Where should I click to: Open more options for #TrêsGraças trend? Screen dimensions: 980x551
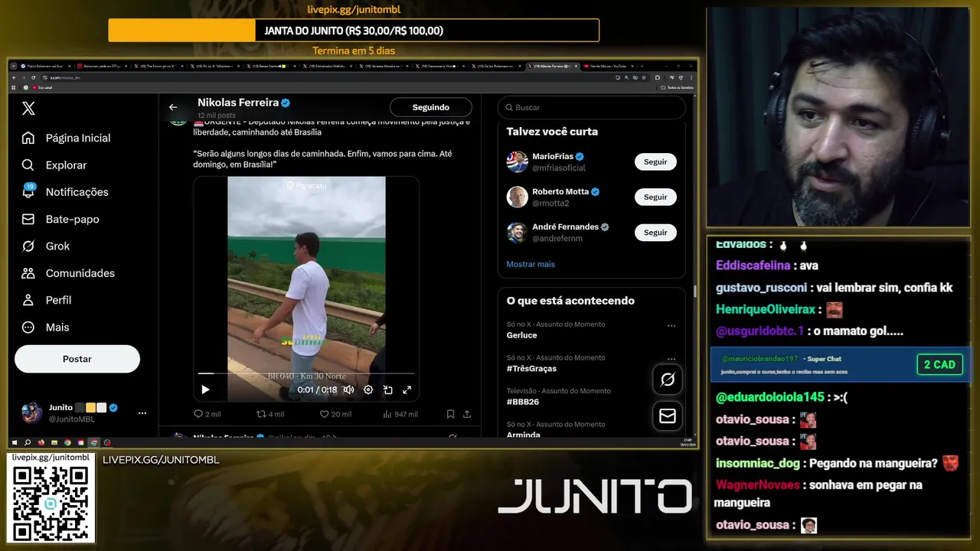671,359
